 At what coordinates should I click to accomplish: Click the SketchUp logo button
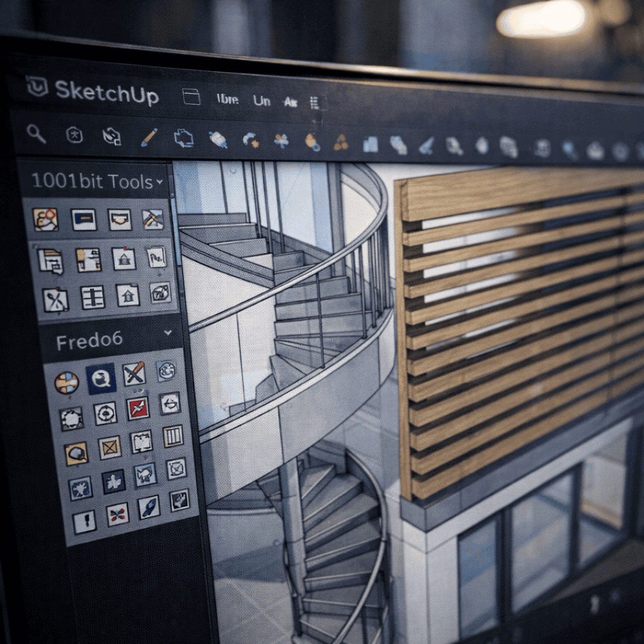click(x=38, y=86)
